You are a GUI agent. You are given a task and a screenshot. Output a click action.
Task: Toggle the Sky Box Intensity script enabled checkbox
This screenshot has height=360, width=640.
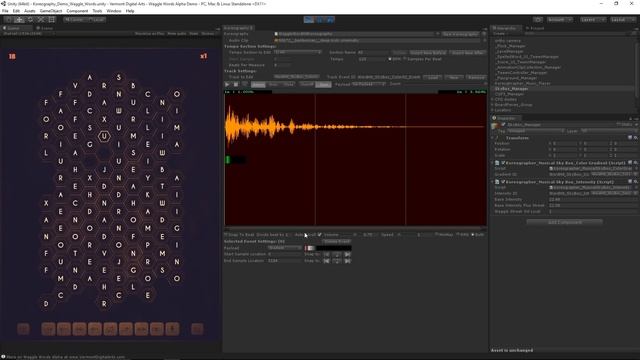503,182
